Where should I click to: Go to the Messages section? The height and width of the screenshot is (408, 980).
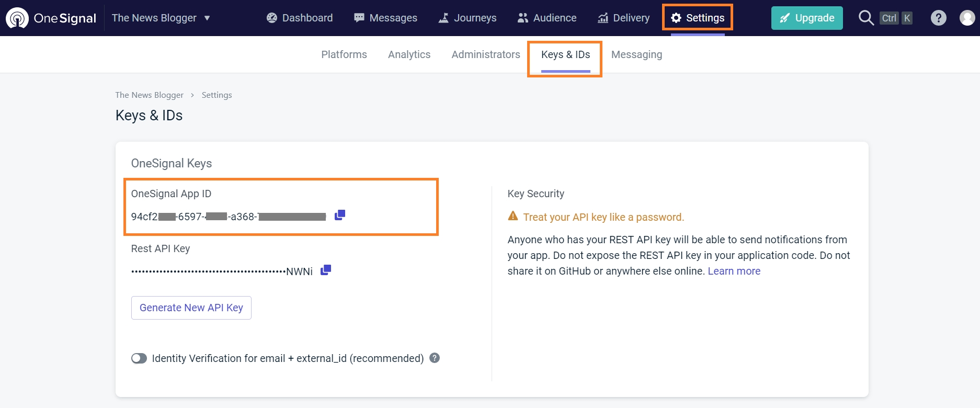click(385, 18)
